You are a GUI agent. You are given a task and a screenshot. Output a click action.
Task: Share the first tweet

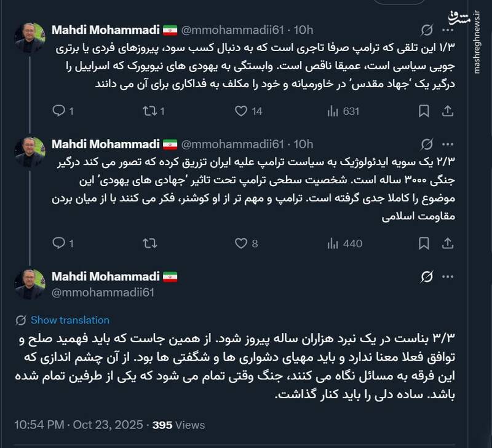448,111
